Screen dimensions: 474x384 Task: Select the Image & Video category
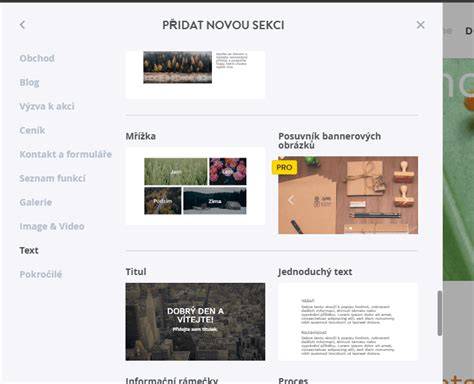(52, 226)
